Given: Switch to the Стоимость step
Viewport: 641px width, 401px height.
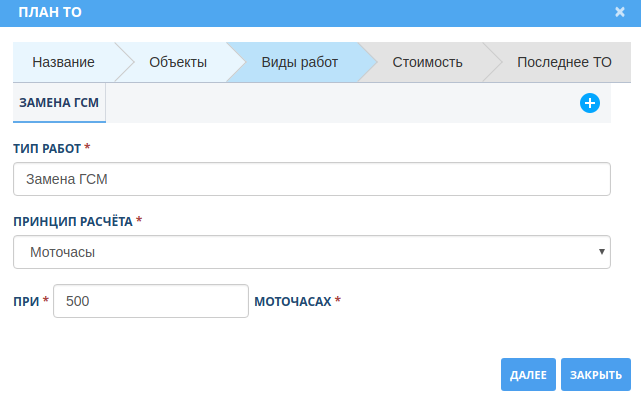Looking at the screenshot, I should pyautogui.click(x=427, y=62).
